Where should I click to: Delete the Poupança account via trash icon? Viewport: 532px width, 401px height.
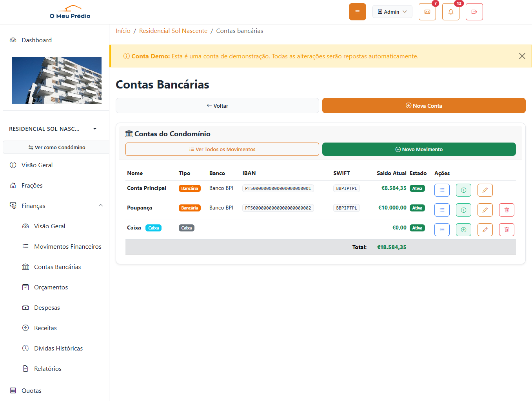point(507,210)
